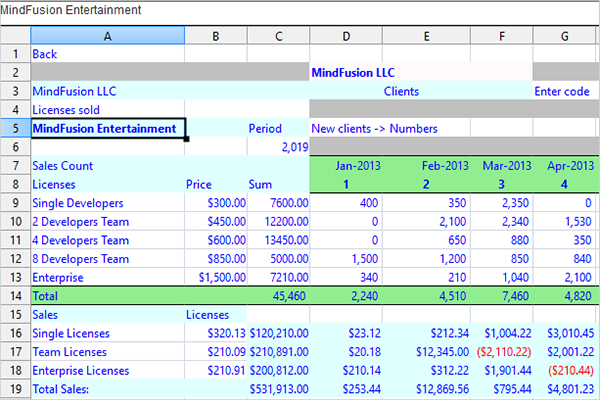The height and width of the screenshot is (400, 600).
Task: Click the Licenses sold cell
Action: tap(108, 110)
